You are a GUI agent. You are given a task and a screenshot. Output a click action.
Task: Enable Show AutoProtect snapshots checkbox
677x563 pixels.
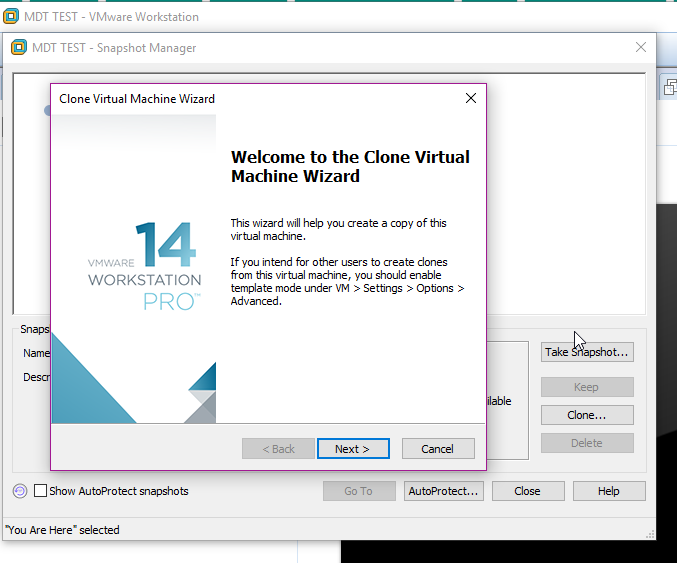point(40,490)
